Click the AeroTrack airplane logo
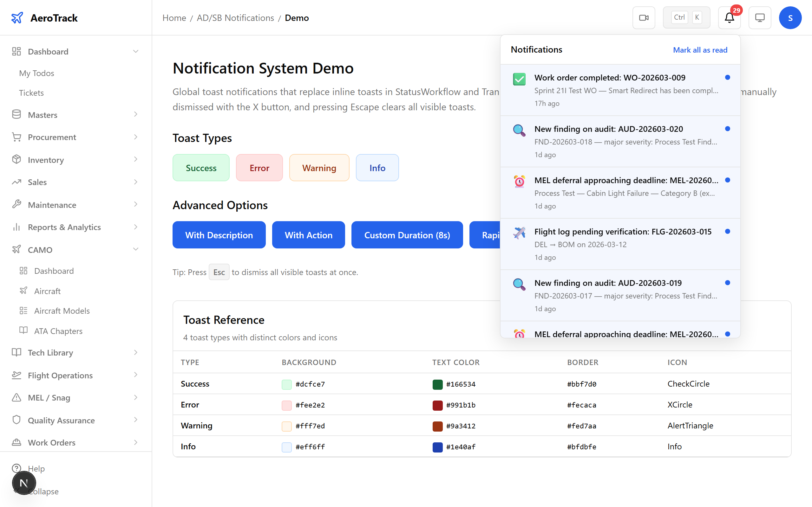The width and height of the screenshot is (812, 507). pos(17,18)
